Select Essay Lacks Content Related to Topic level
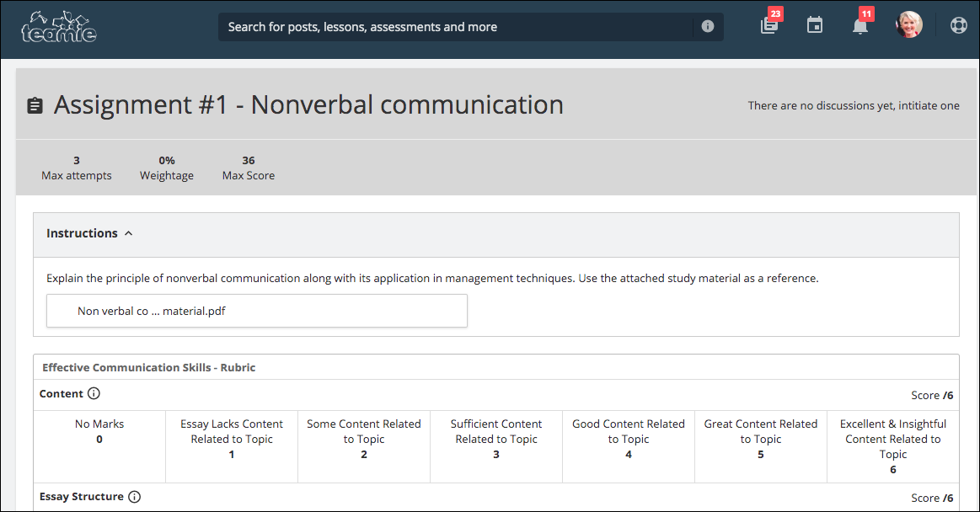The image size is (980, 512). click(x=232, y=446)
